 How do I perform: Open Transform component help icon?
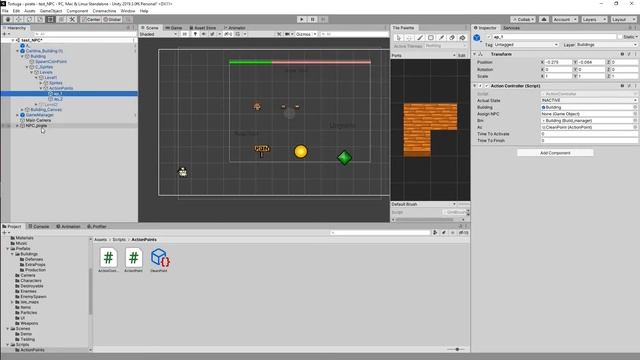[x=622, y=54]
